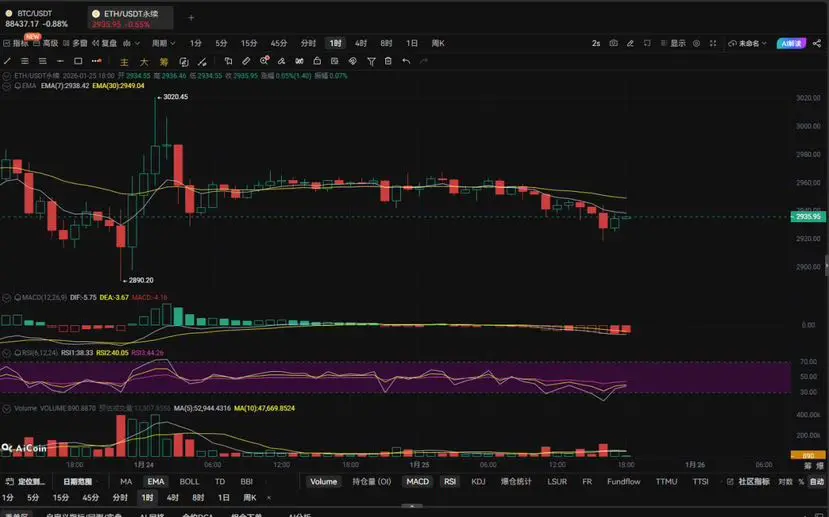Open the 未命名 layout dropdown
This screenshot has height=517, width=829.
click(748, 43)
